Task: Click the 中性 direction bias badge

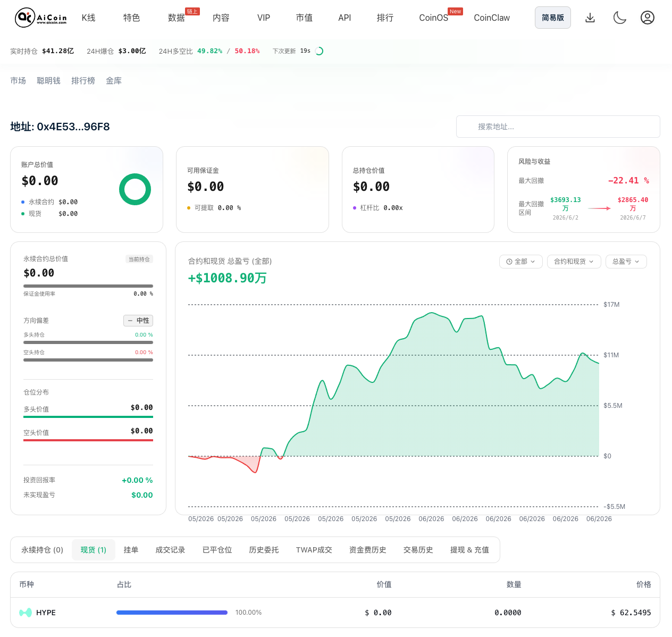Action: 138,321
